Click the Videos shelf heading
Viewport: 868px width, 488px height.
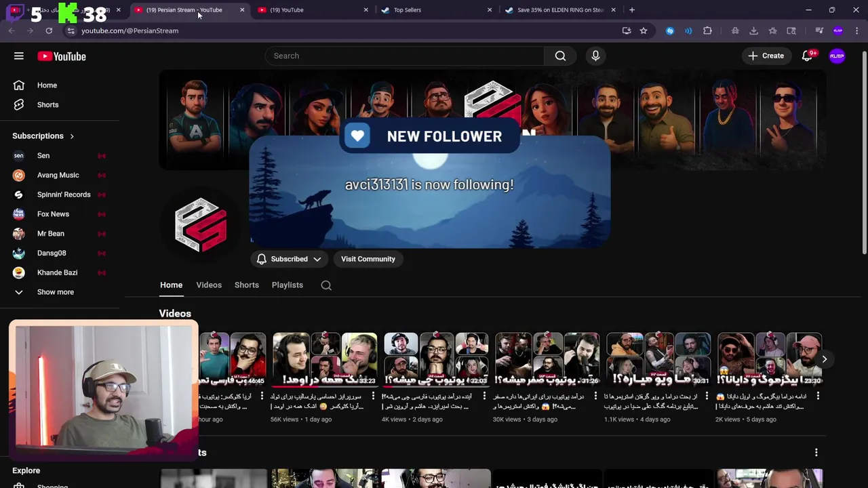(175, 314)
